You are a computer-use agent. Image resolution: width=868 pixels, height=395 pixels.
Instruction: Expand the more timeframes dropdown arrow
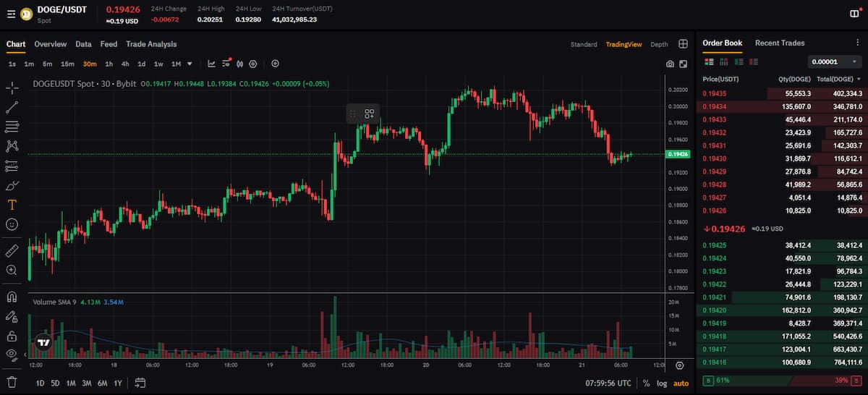190,64
